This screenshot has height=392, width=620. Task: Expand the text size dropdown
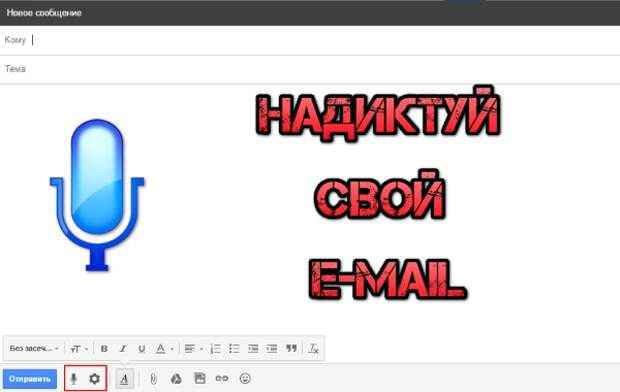coord(79,349)
